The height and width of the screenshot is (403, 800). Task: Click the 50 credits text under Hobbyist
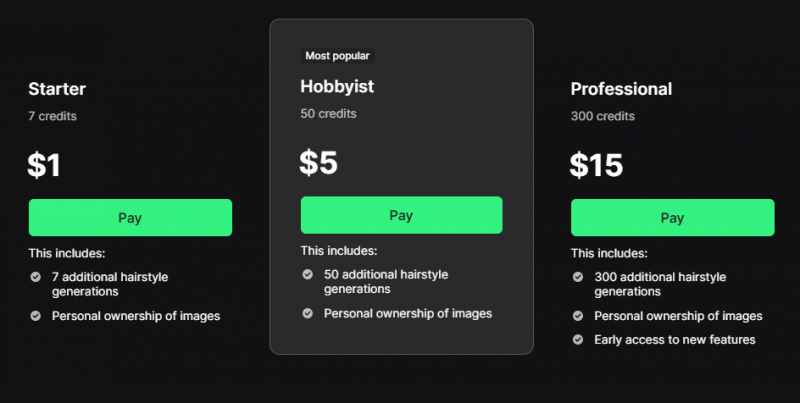pyautogui.click(x=328, y=114)
